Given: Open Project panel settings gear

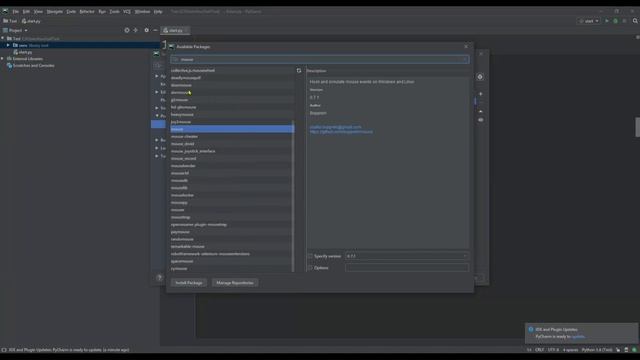Looking at the screenshot, I should click(147, 30).
